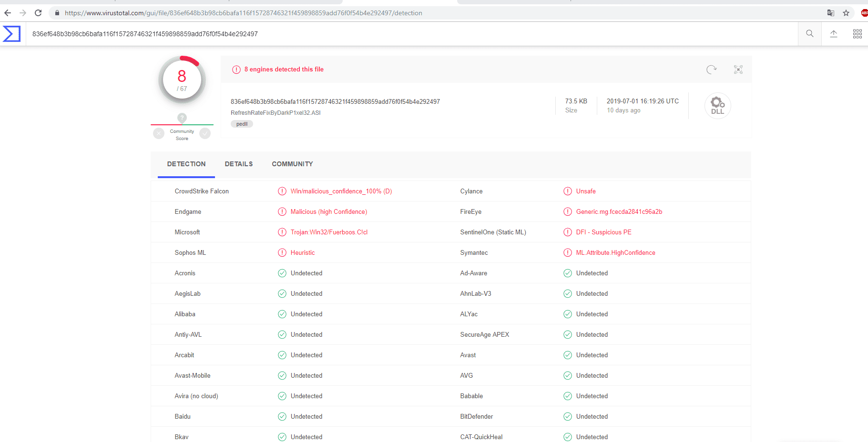Click the 8/67 detection score gauge
This screenshot has width=868, height=442.
182,80
